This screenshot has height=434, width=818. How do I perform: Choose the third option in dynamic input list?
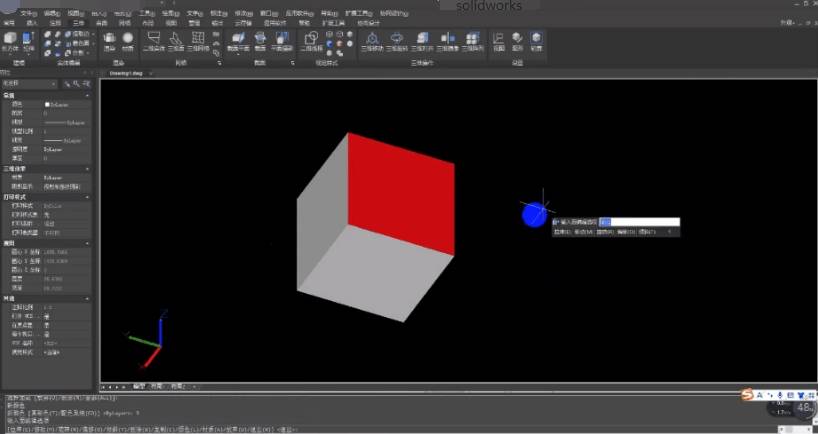[x=605, y=232]
